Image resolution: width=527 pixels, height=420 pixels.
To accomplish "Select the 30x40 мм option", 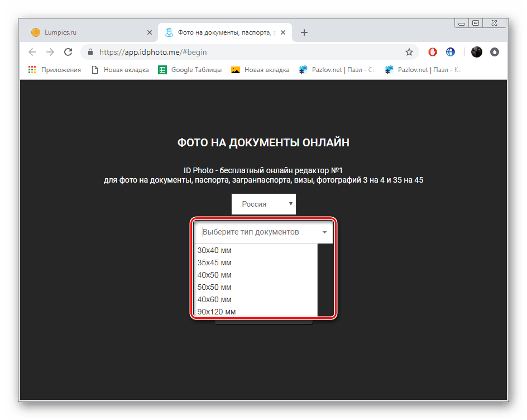I will [256, 251].
